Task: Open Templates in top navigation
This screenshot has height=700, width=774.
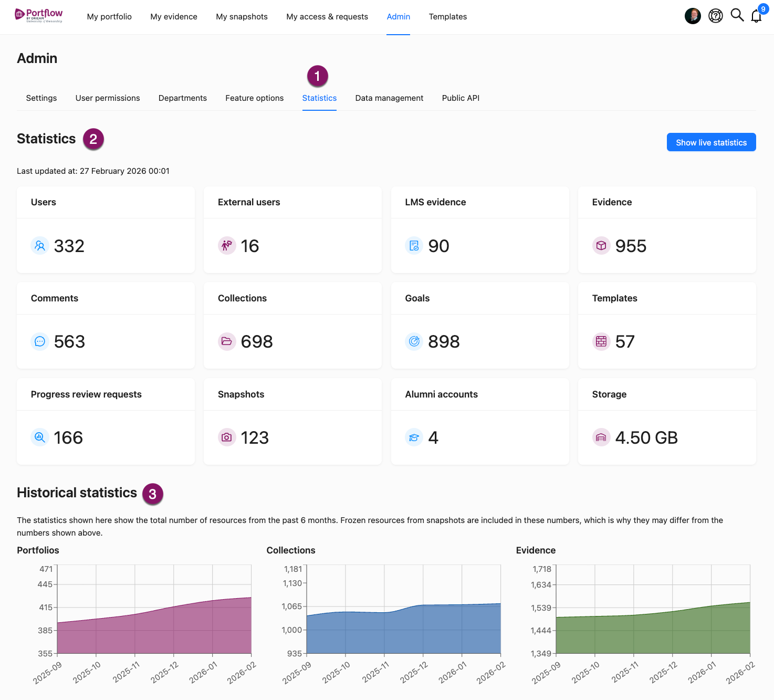Action: (448, 17)
